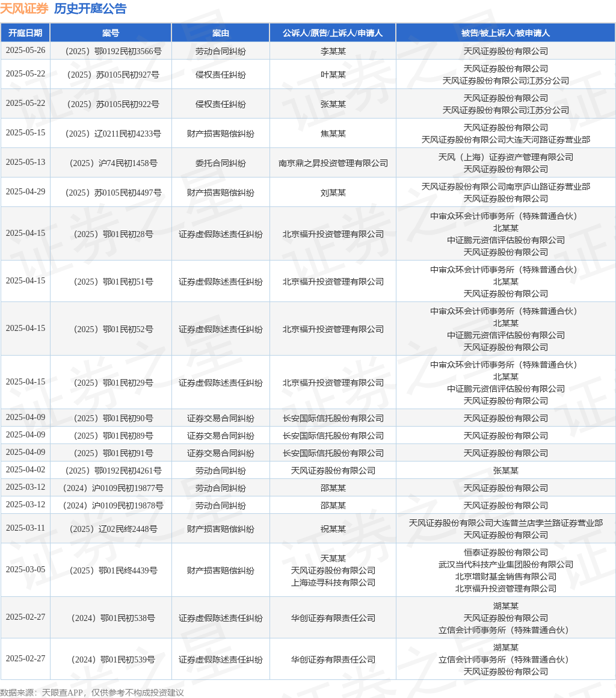The image size is (616, 698).
Task: Click the 天风证券 title text
Action: 24,8
